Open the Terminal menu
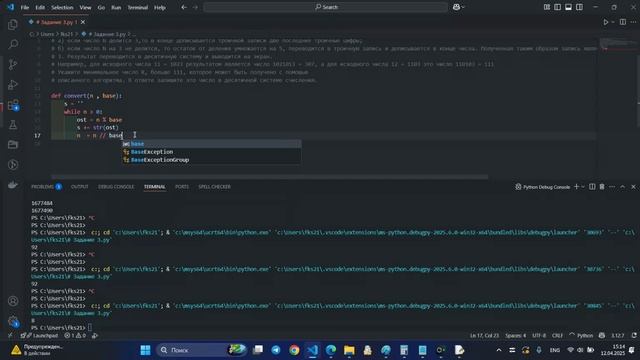The image size is (640, 360). (138, 7)
